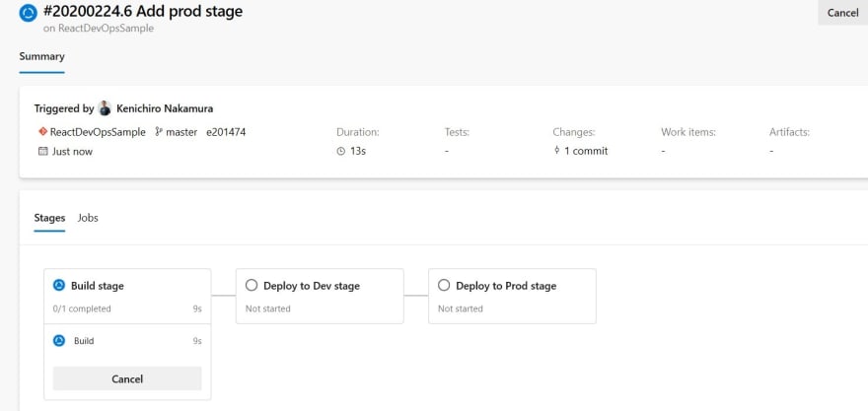
Task: Switch to the Jobs tab
Action: (x=88, y=218)
